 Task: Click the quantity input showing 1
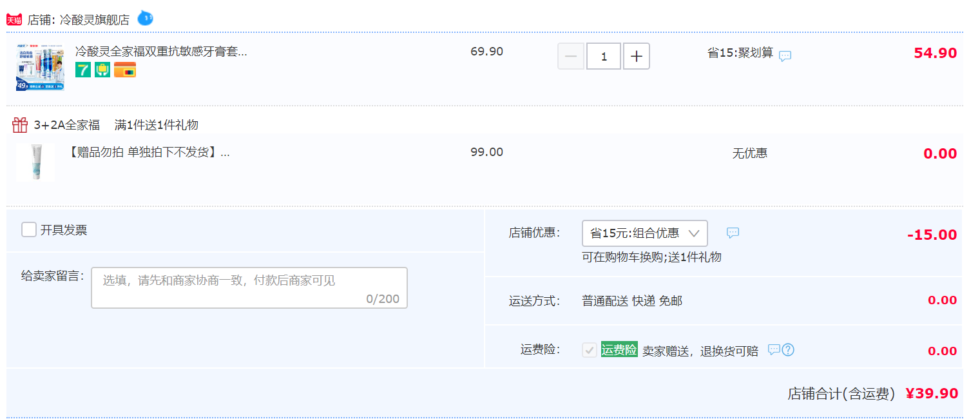click(x=604, y=56)
